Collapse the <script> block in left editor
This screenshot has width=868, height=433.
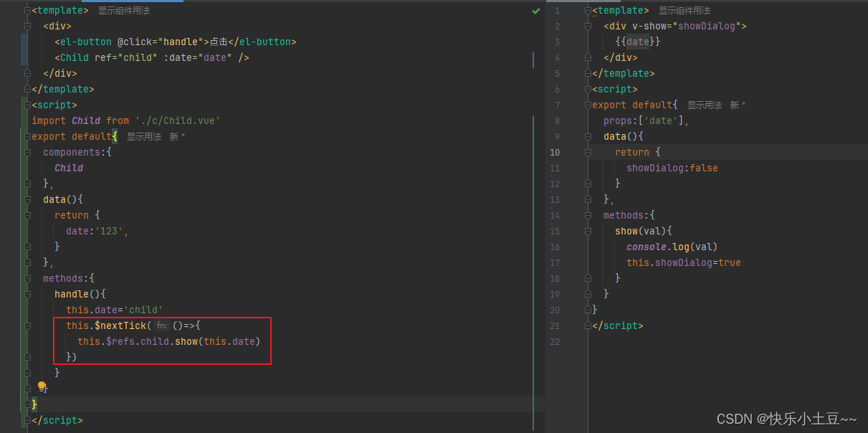click(28, 105)
